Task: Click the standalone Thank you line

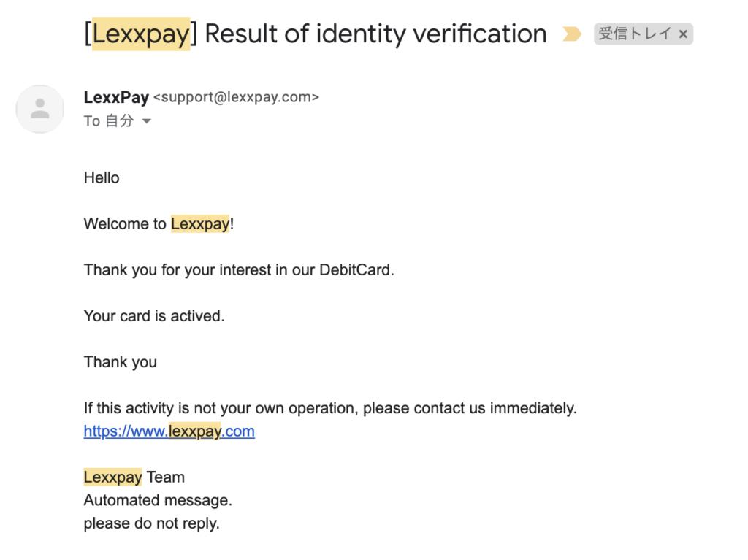Action: point(121,363)
